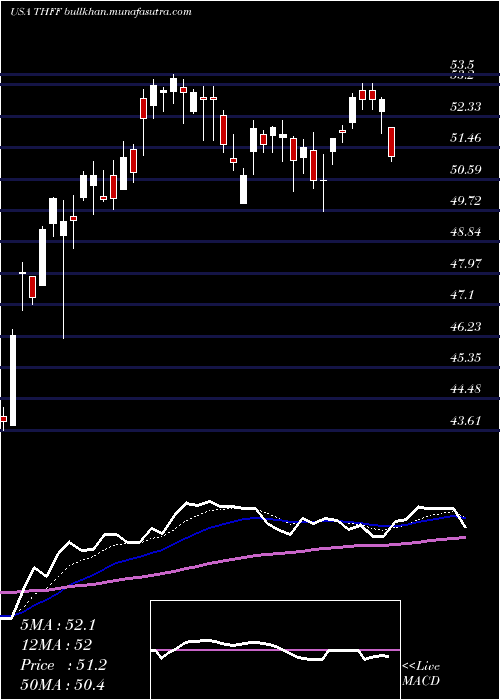Click the <<Live MACD label
The image size is (500, 700).
(421, 674)
